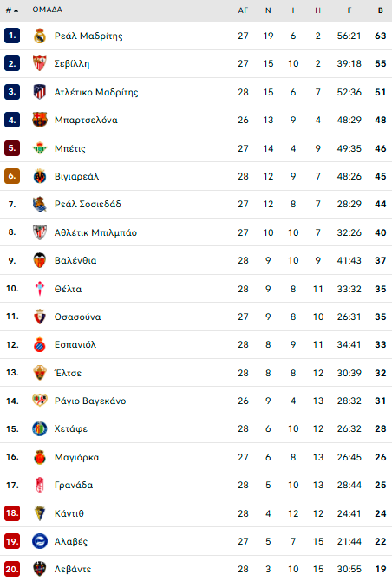Click the Barcelona club crest
Image resolution: width=392 pixels, height=581 pixels.
[40, 120]
